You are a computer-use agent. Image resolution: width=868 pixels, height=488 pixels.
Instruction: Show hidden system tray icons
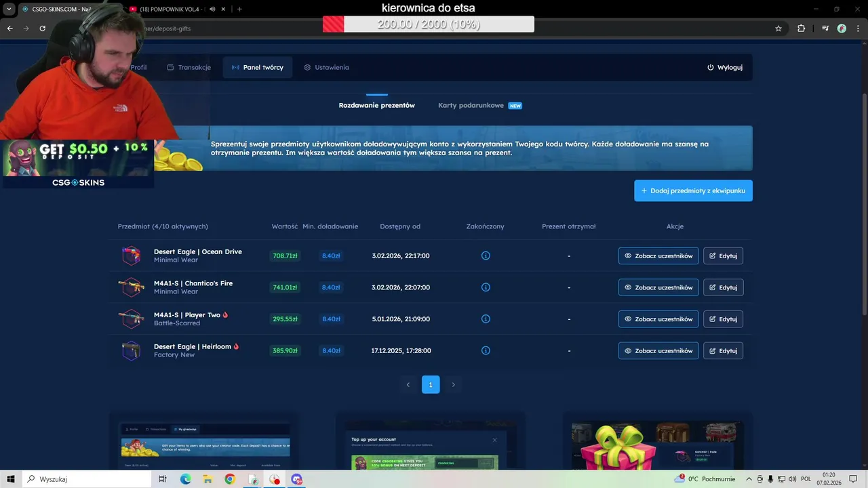(749, 479)
